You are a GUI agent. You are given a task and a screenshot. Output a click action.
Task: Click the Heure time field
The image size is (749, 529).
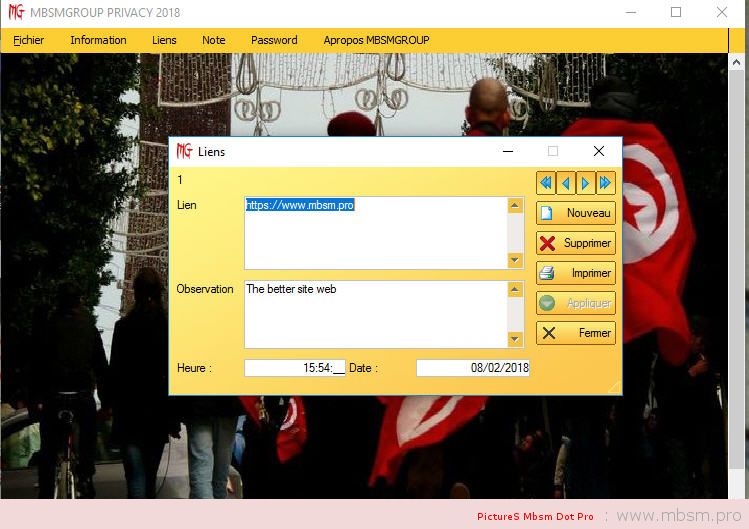tap(295, 368)
